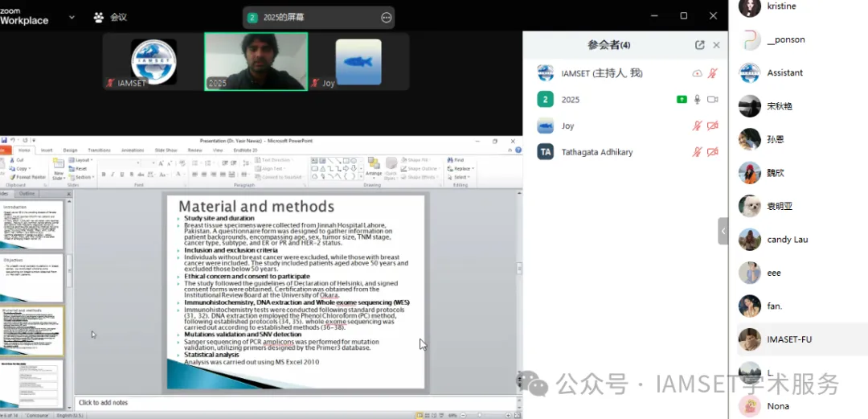Pop out the participants panel
This screenshot has width=868, height=419.
click(x=699, y=45)
